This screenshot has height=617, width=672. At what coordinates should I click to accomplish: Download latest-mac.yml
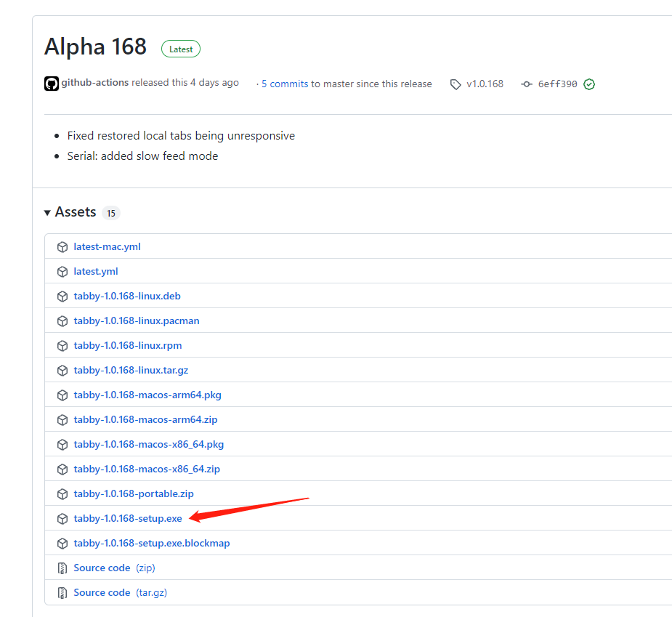coord(107,247)
